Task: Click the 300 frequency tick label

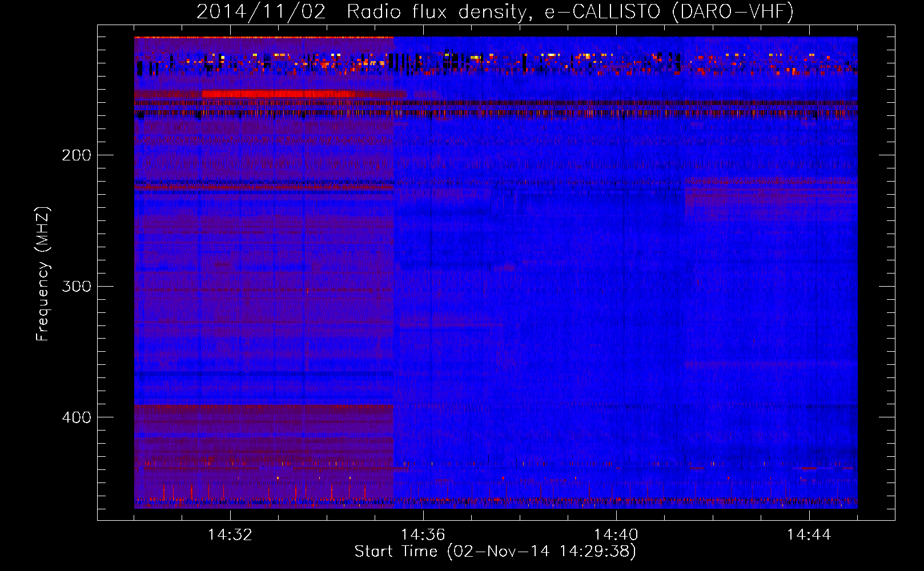Action: click(77, 286)
